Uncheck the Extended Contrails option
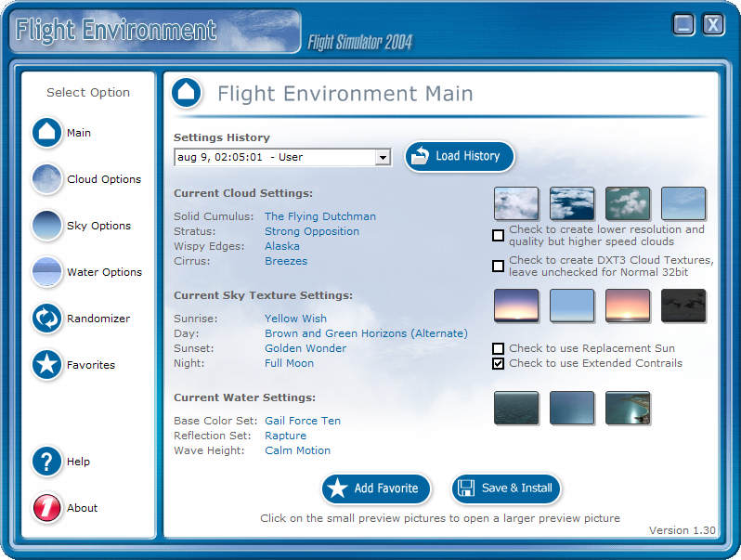741x560 pixels. [499, 364]
